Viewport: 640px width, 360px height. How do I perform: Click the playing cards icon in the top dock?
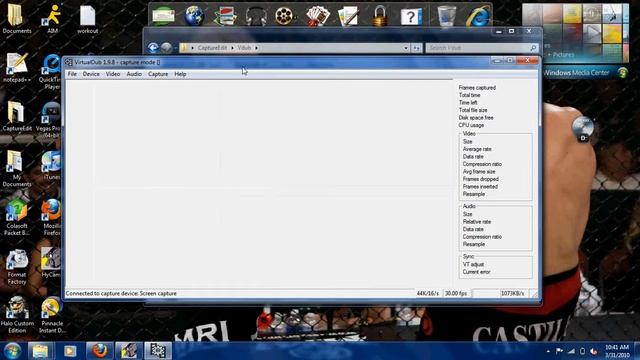[317, 16]
